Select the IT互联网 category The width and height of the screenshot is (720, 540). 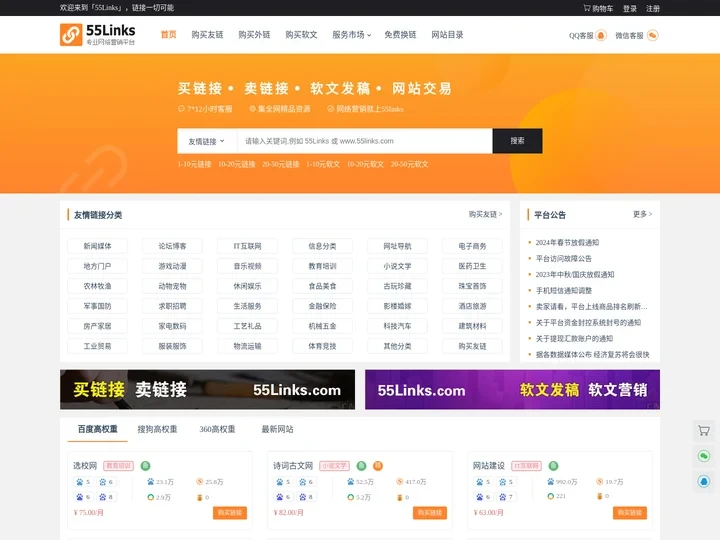(247, 246)
